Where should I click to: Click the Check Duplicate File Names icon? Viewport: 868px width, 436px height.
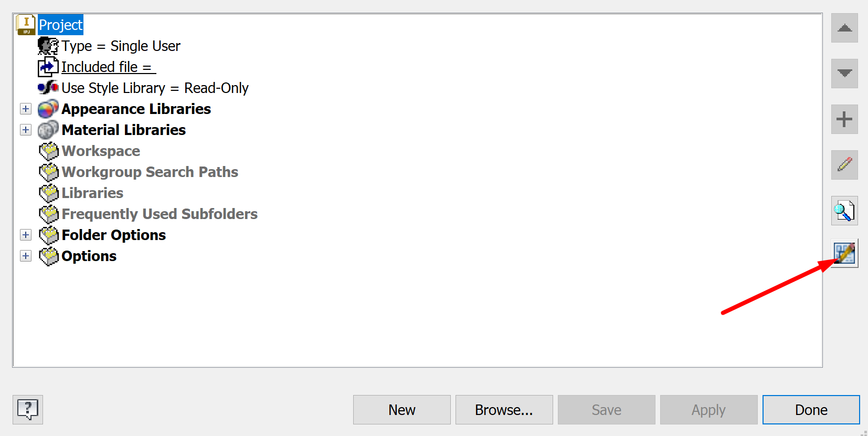click(x=844, y=211)
